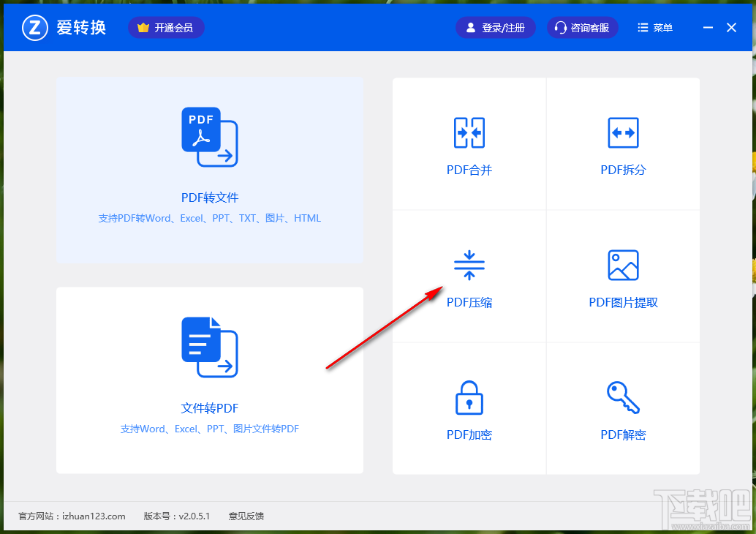Image resolution: width=756 pixels, height=534 pixels.
Task: Open the 意见反馈 feedback link
Action: (x=246, y=516)
